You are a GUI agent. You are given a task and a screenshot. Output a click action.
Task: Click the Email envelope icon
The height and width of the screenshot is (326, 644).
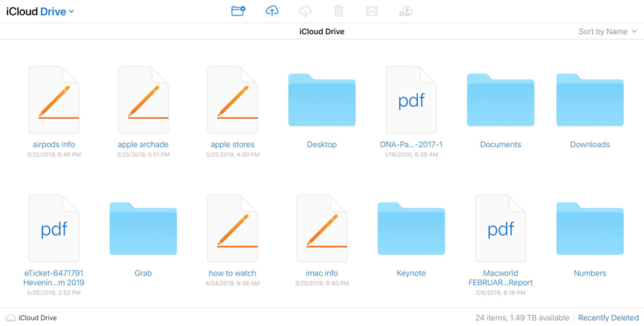tap(372, 11)
